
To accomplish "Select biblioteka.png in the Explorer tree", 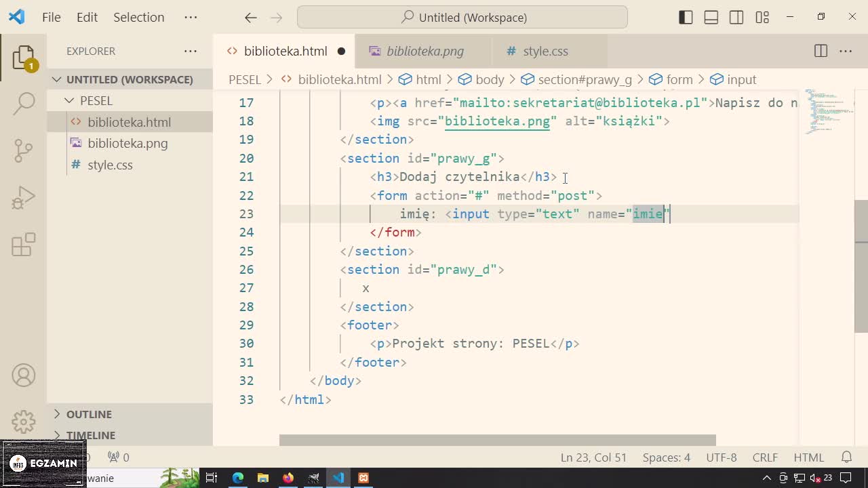I will coord(130,143).
